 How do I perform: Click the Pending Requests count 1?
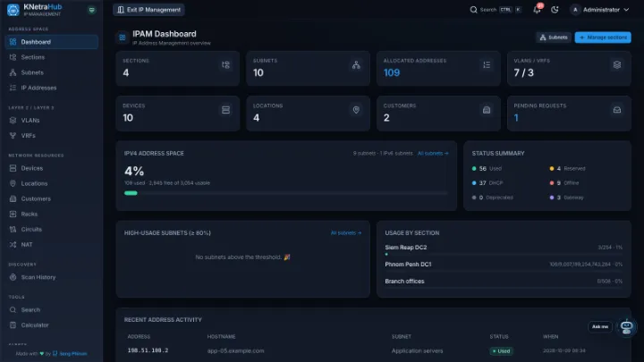pyautogui.click(x=516, y=118)
